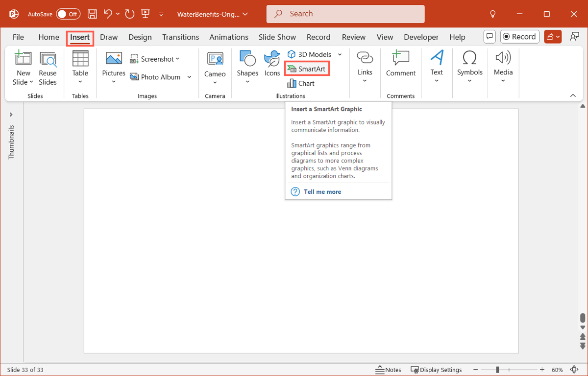Open the Help tab
588x376 pixels.
pos(457,37)
